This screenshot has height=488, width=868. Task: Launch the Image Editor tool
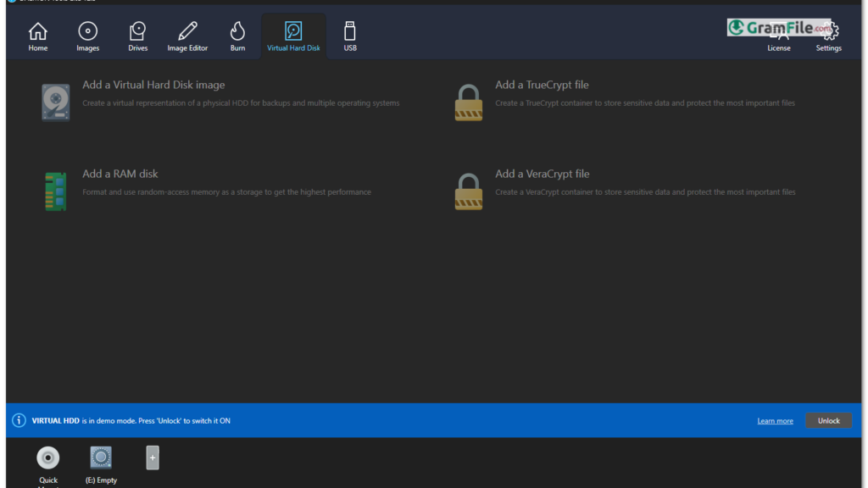click(x=187, y=36)
